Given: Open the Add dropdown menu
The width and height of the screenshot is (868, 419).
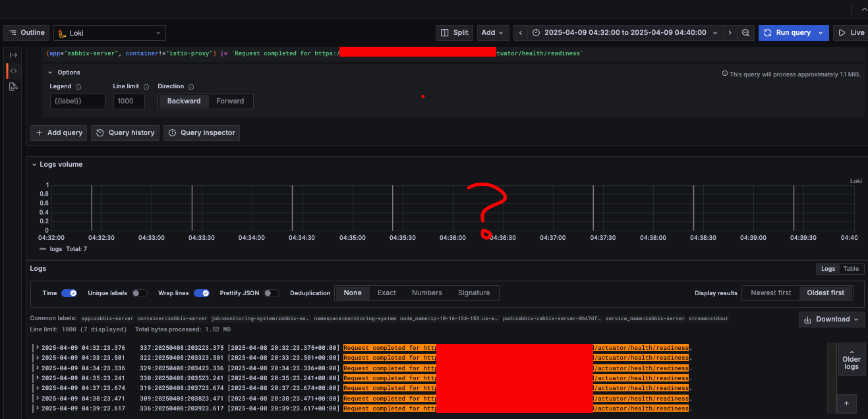Looking at the screenshot, I should 492,32.
